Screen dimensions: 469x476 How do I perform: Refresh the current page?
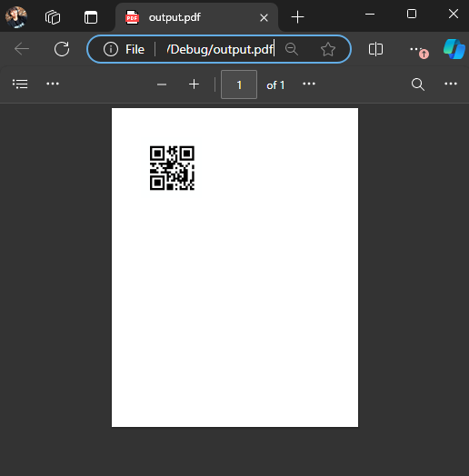62,49
